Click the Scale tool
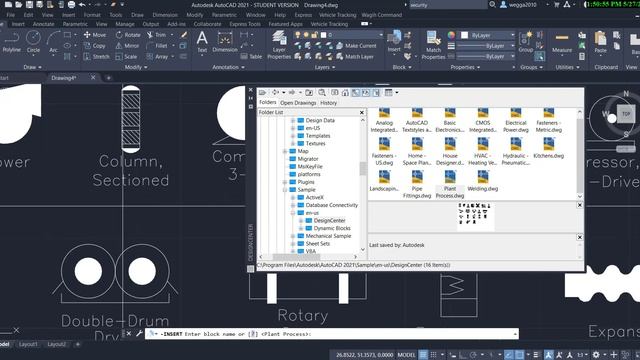Screen dimensions: 640x360 pos(127,57)
